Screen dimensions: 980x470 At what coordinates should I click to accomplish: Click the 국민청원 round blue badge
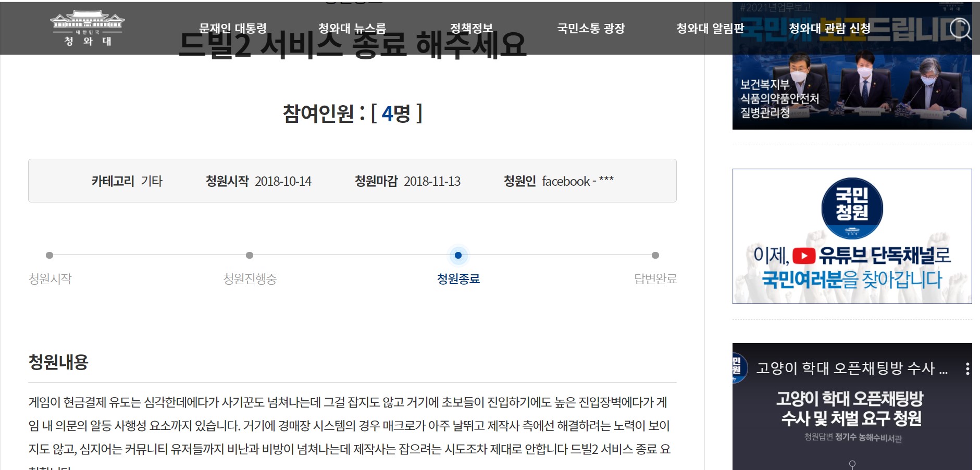[852, 208]
